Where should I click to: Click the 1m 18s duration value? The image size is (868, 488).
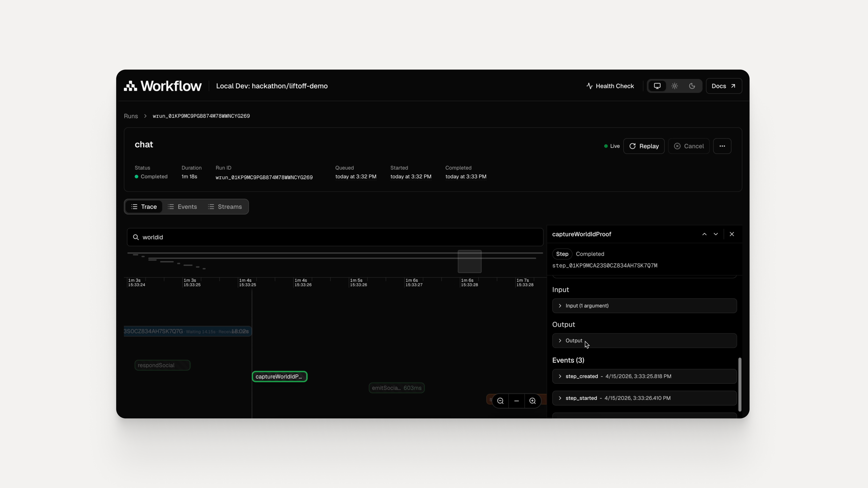(x=189, y=176)
